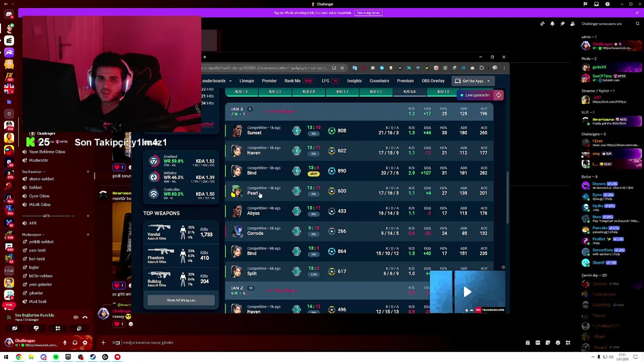Open the OBS Overlay tab
Image resolution: width=644 pixels, height=362 pixels.
[433, 81]
